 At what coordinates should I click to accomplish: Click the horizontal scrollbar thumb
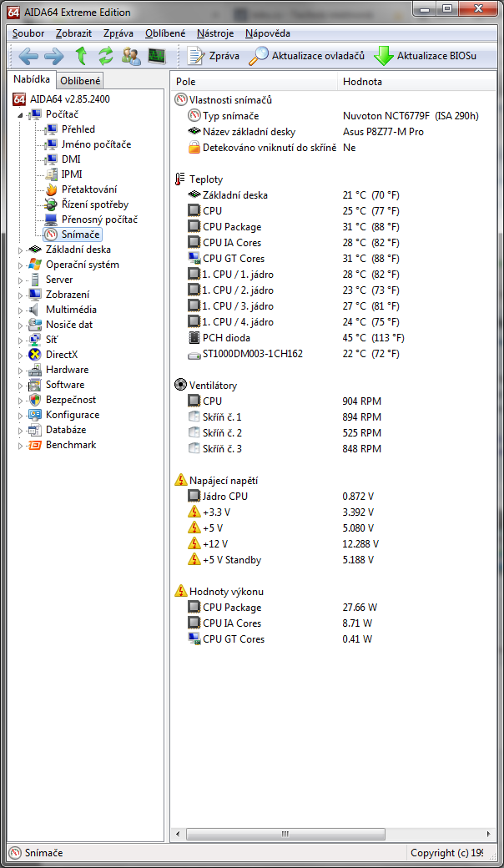285,834
